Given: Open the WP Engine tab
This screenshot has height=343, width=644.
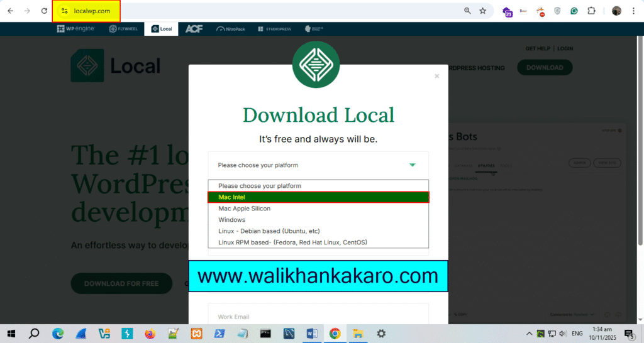Looking at the screenshot, I should (76, 29).
